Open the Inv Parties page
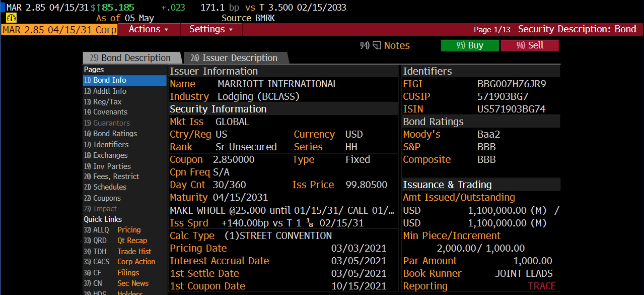The width and height of the screenshot is (644, 295). (x=107, y=166)
